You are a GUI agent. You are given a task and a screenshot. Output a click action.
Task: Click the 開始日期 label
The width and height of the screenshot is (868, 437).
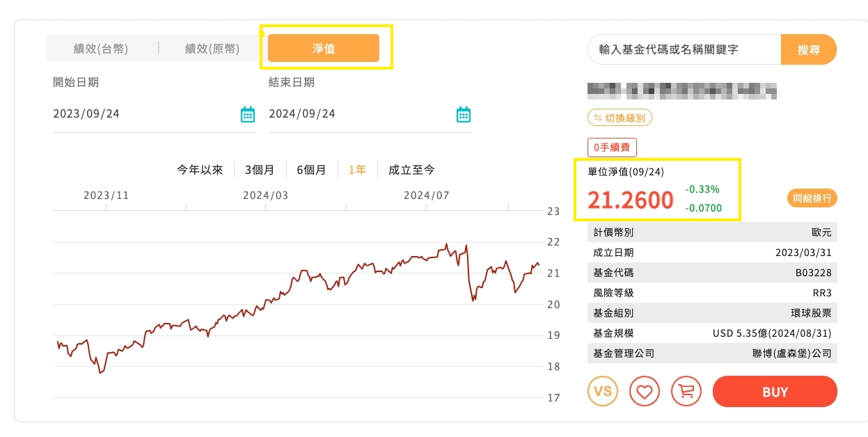point(76,82)
